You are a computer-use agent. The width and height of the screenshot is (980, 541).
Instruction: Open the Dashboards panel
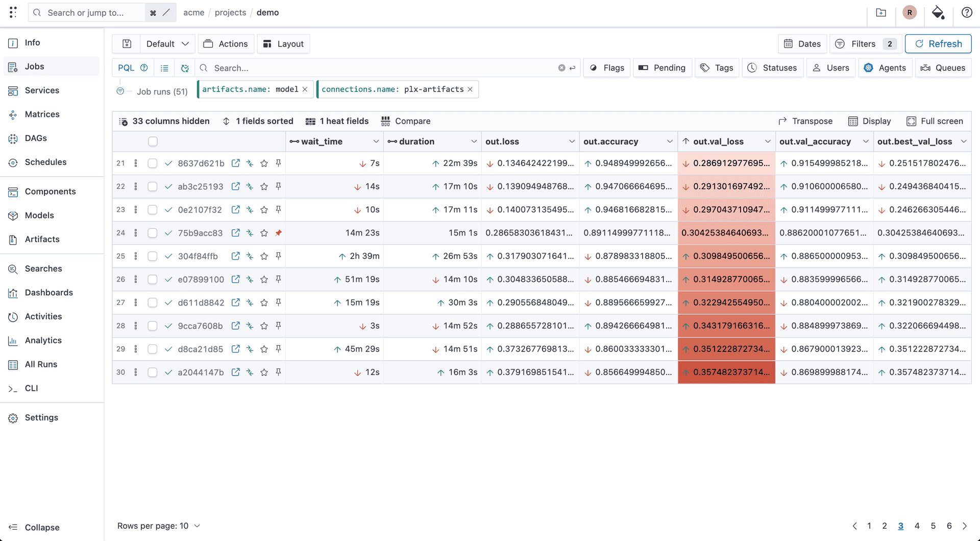(x=48, y=292)
